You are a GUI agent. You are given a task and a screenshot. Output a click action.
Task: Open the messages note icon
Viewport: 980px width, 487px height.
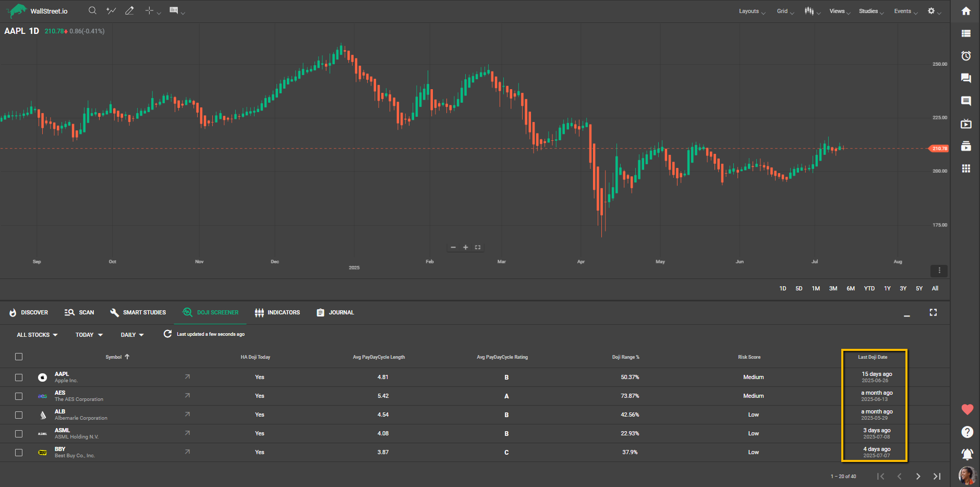pyautogui.click(x=966, y=101)
